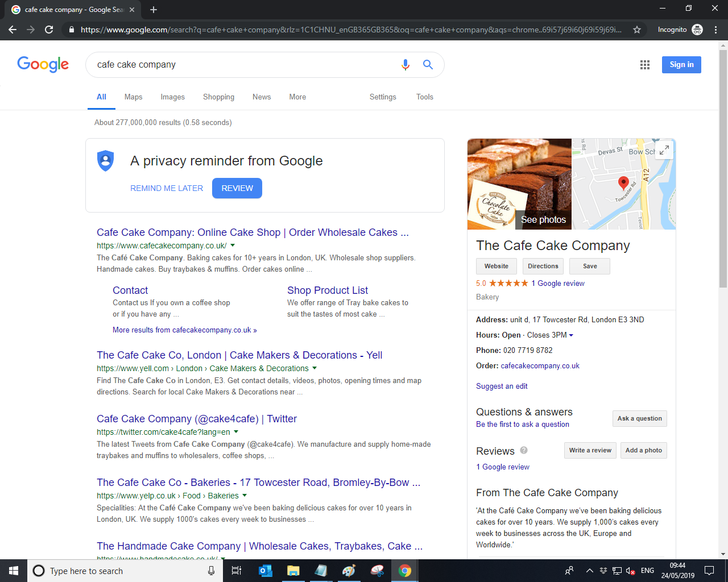The height and width of the screenshot is (582, 728).
Task: Open the More search categories menu
Action: (297, 97)
